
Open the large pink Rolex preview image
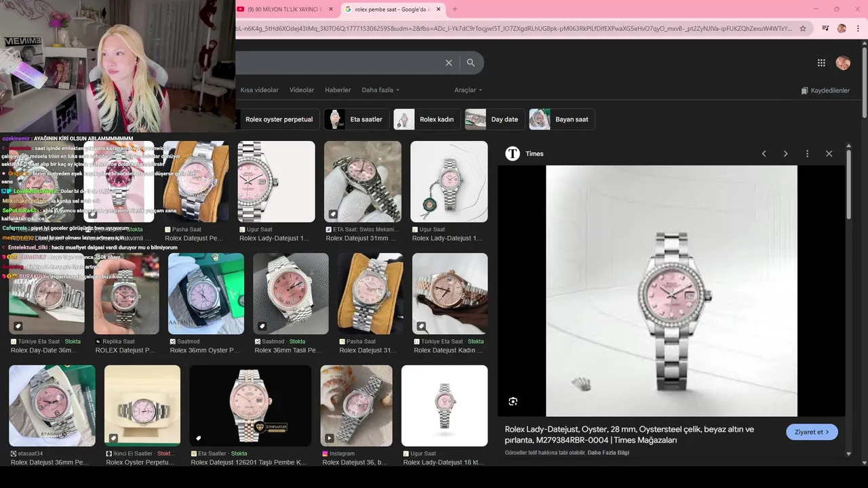coord(671,291)
